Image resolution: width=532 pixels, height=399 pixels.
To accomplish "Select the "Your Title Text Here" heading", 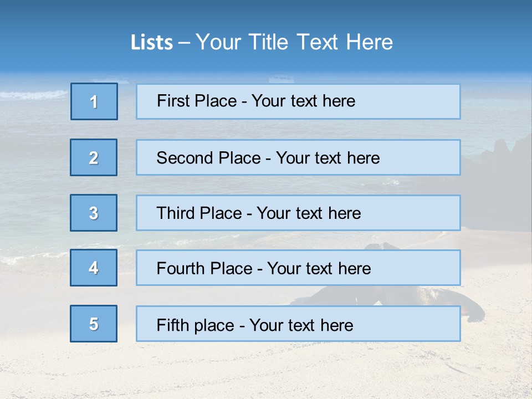I will click(294, 42).
